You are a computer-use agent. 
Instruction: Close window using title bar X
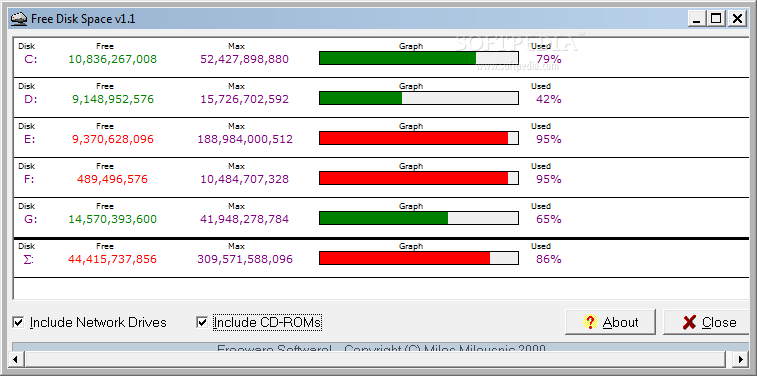point(737,19)
